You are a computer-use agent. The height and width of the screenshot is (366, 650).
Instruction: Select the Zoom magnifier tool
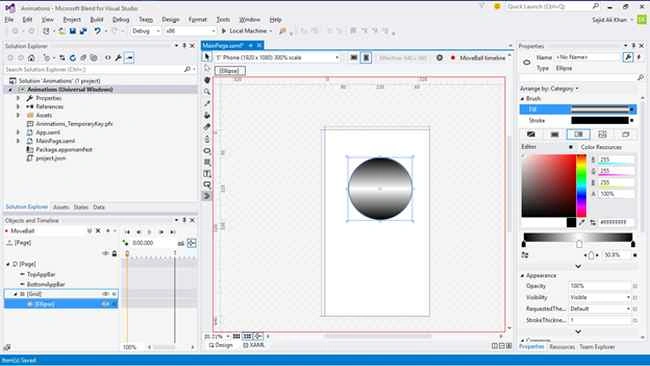pos(207,92)
